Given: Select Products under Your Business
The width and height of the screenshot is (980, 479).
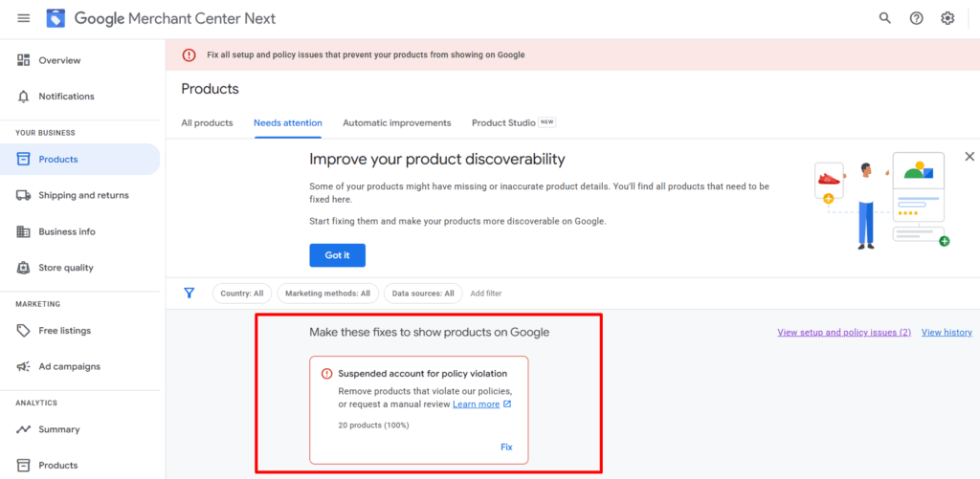Looking at the screenshot, I should coord(80,160).
